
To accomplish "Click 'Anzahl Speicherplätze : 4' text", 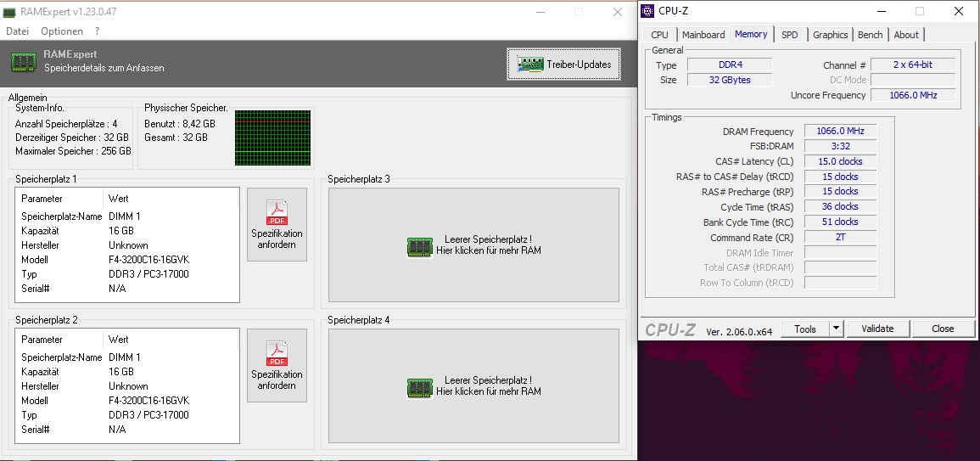I will (x=66, y=124).
